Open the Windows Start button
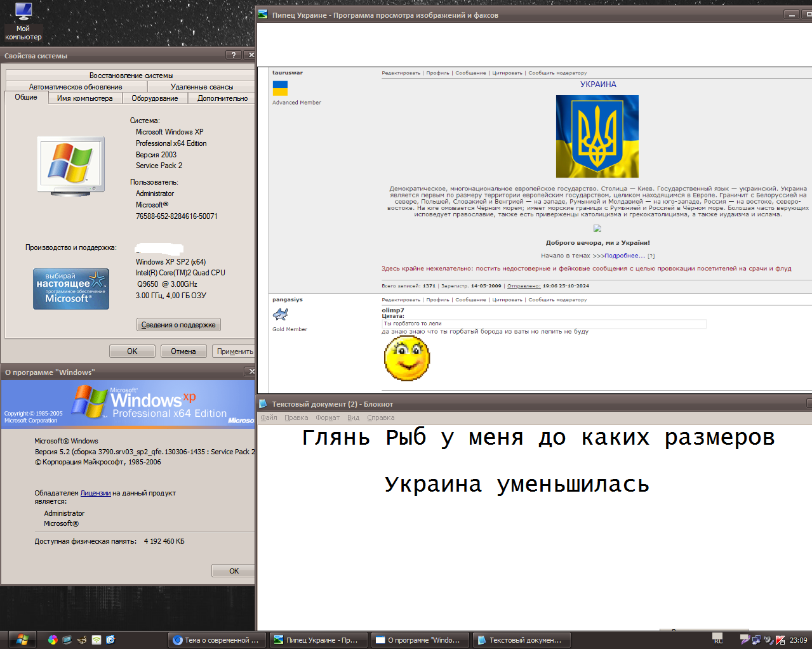 [22, 639]
